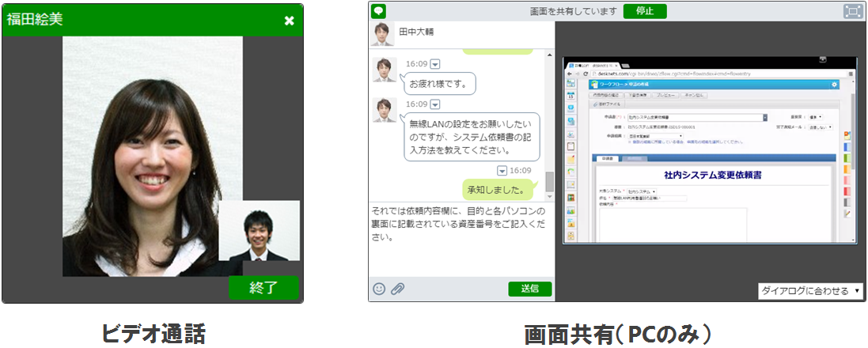The width and height of the screenshot is (868, 348).
Task: Open the dropdown arrow above 無線LAN message
Action: [x=435, y=104]
